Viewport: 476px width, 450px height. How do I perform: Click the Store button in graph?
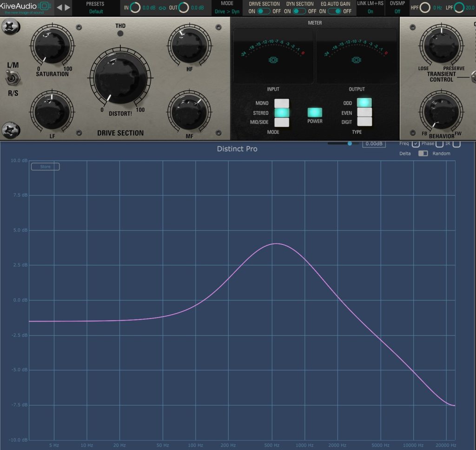point(45,166)
